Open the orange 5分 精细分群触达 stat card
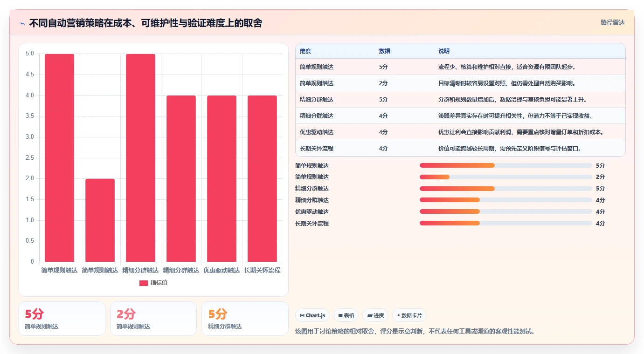This screenshot has width=644, height=354. (x=245, y=319)
